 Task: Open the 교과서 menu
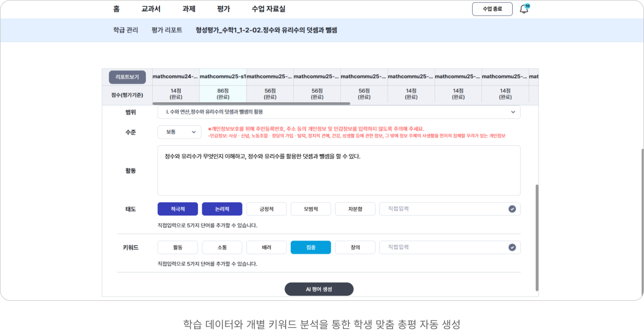(x=151, y=9)
